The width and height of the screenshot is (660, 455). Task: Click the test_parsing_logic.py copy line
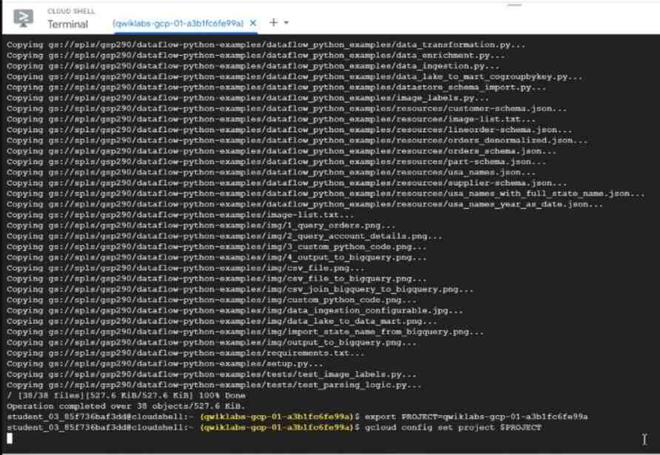[x=214, y=385]
